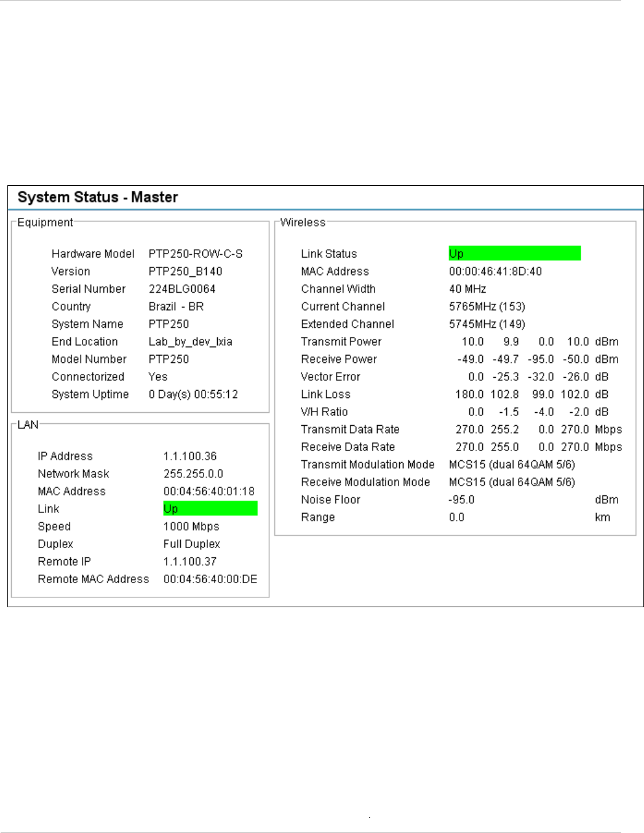Click V/H Ratio value -1.5
Screen dimensions: 644x833
(509, 412)
